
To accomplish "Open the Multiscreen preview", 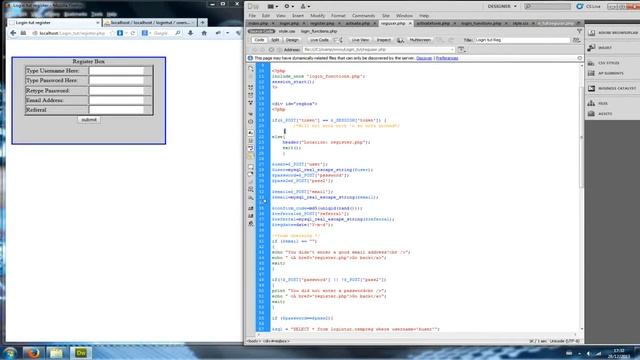I will (420, 40).
